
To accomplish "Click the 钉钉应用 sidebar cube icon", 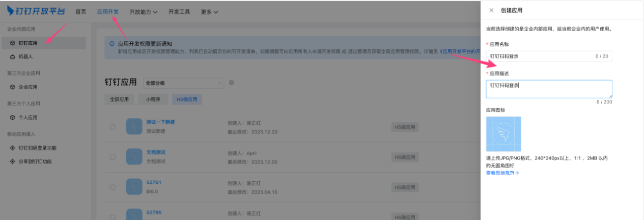I will (x=13, y=43).
